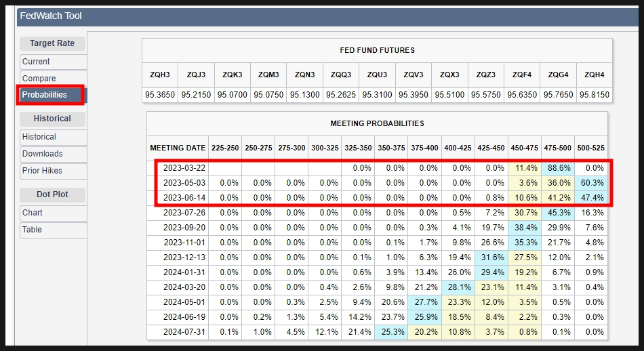Click the 2023-06-14 meeting date

click(x=184, y=198)
